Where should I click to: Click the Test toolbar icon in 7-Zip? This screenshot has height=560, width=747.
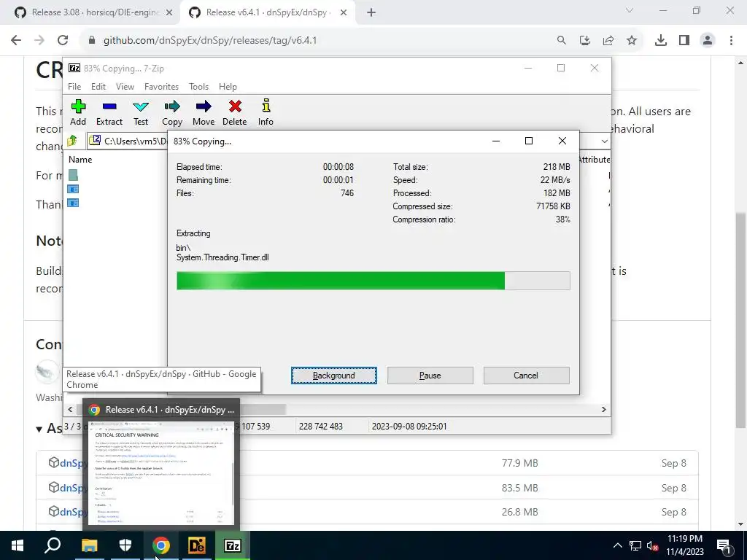[141, 112]
